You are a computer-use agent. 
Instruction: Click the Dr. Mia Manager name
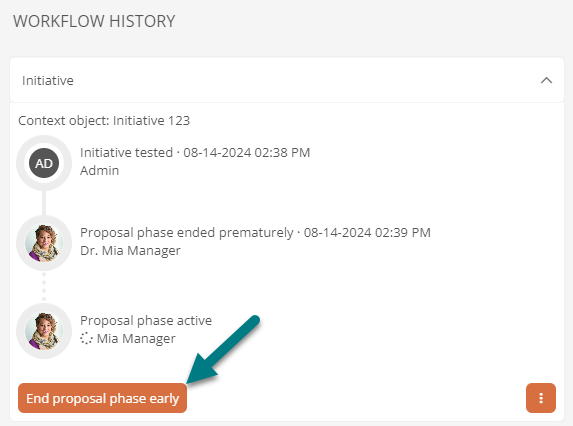(x=130, y=251)
